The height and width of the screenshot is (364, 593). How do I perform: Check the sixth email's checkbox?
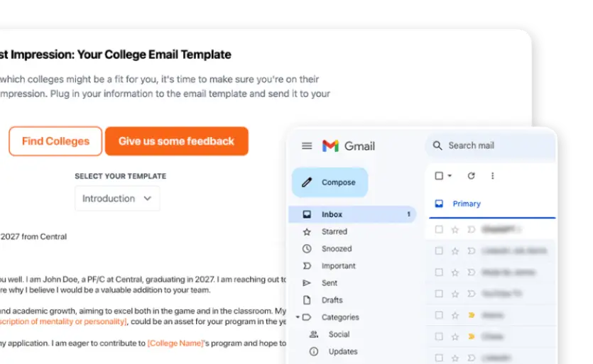click(439, 336)
